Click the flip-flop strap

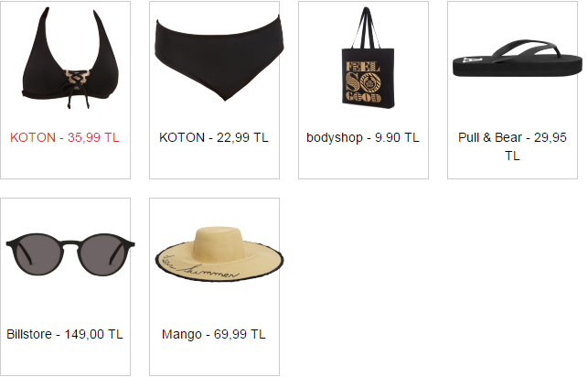(x=525, y=50)
